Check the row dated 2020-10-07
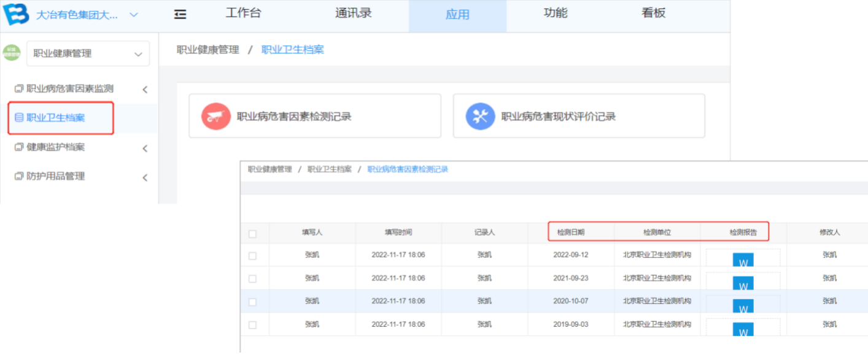The image size is (868, 355). coord(252,302)
